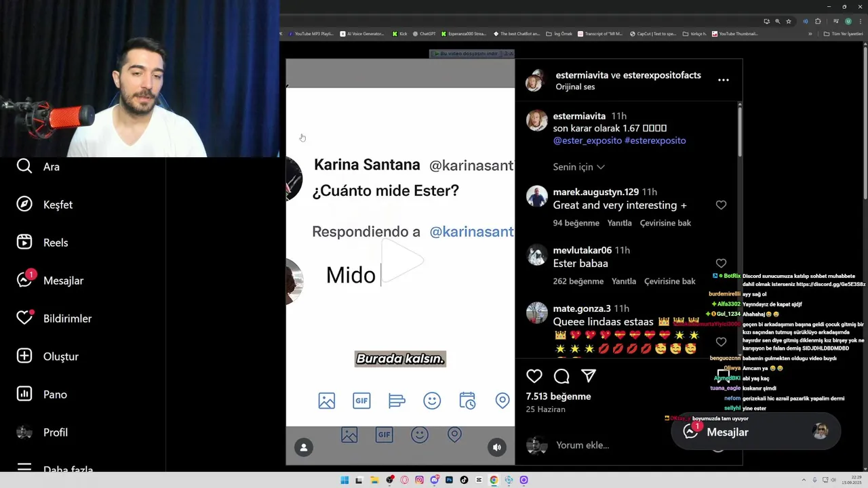Mute the reel audio

497,447
